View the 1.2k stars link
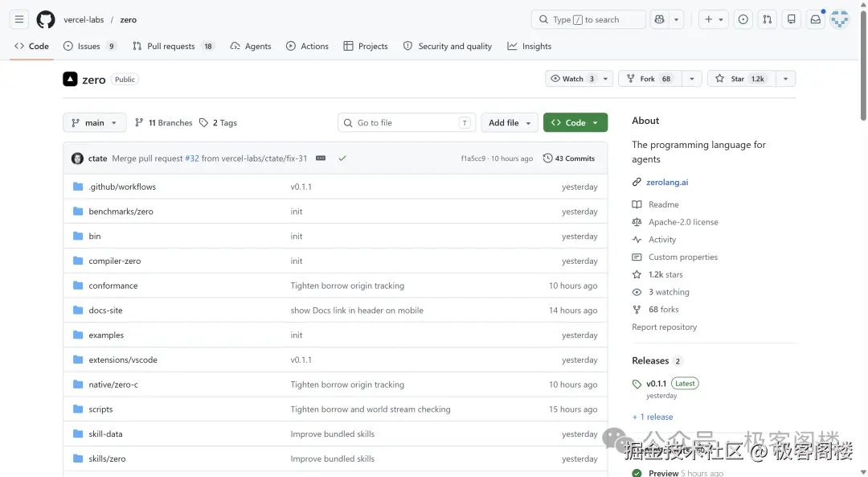 coord(665,275)
